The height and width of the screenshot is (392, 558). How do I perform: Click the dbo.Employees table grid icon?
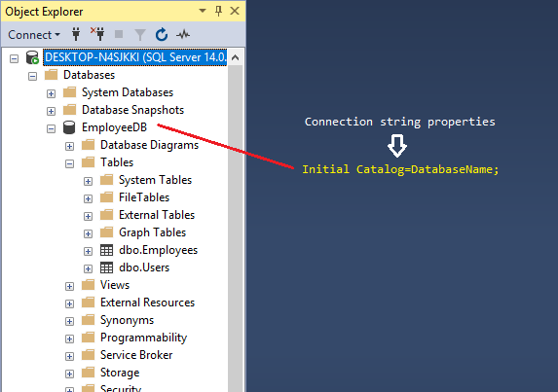point(106,250)
